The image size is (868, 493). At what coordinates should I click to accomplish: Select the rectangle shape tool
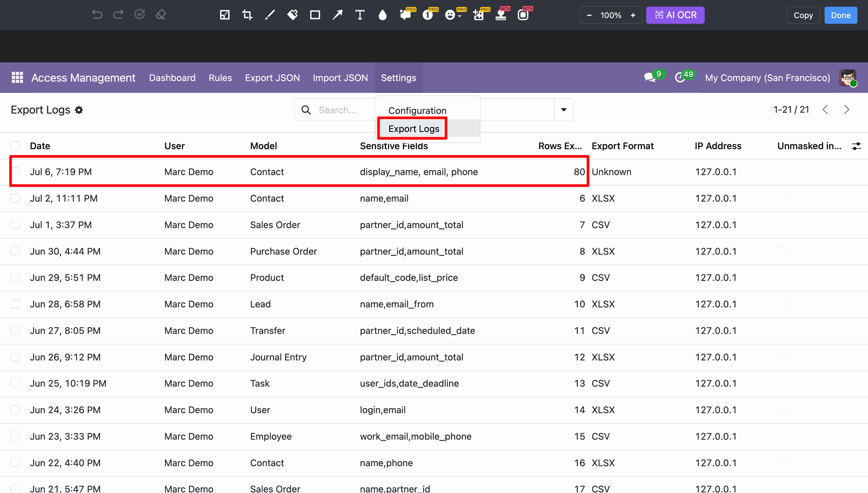[x=315, y=15]
